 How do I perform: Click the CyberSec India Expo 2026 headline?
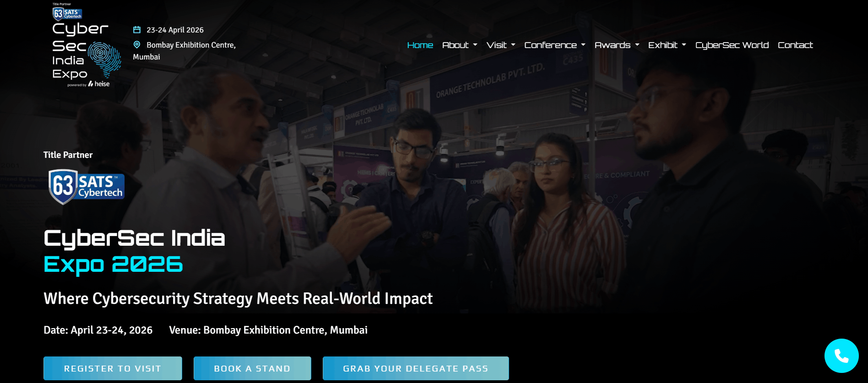(x=134, y=251)
